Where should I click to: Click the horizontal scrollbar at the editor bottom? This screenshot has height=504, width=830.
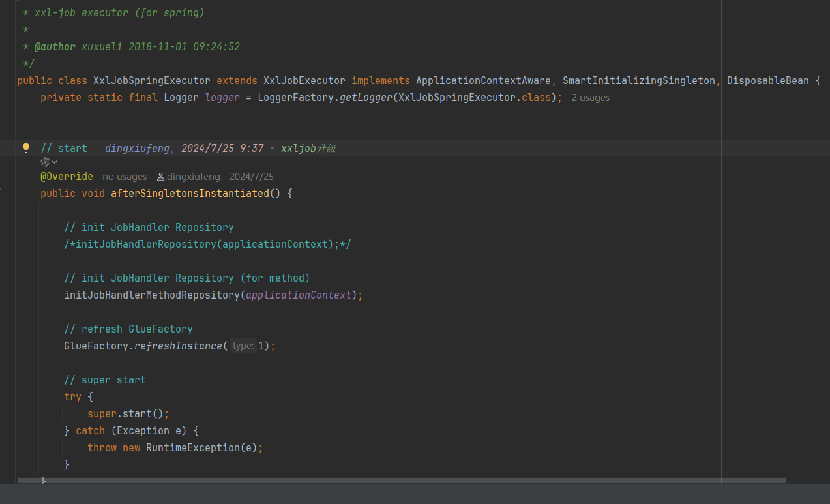point(402,481)
